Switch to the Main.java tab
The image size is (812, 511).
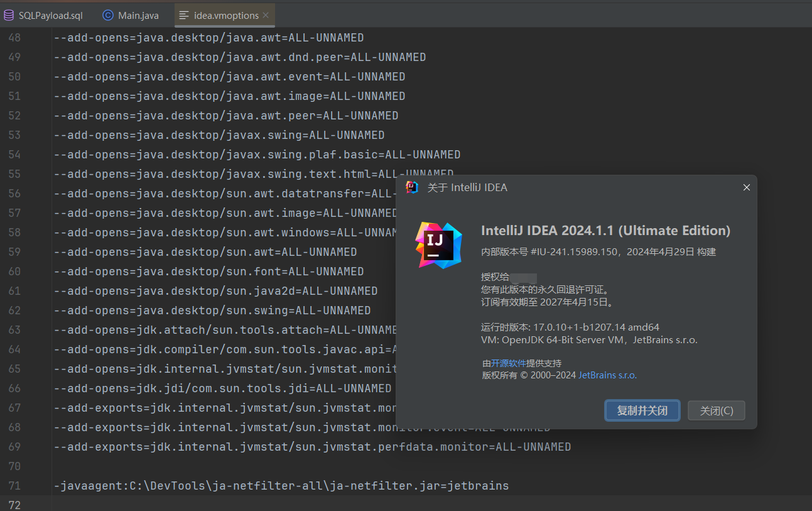click(x=131, y=15)
